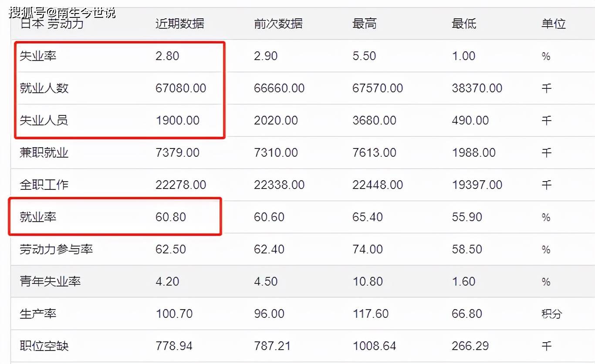Image resolution: width=595 pixels, height=364 pixels.
Task: Select the 兼职就业 previous value 7310.00
Action: click(276, 153)
